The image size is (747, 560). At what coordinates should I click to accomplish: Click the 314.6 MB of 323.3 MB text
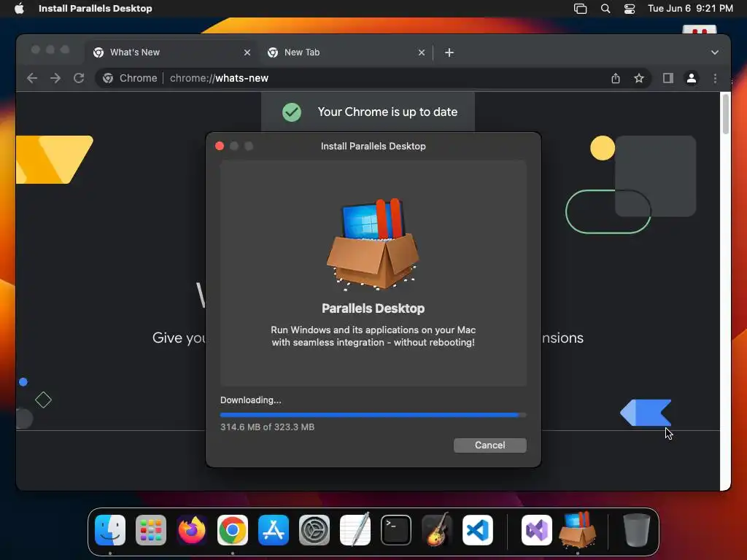pyautogui.click(x=267, y=427)
